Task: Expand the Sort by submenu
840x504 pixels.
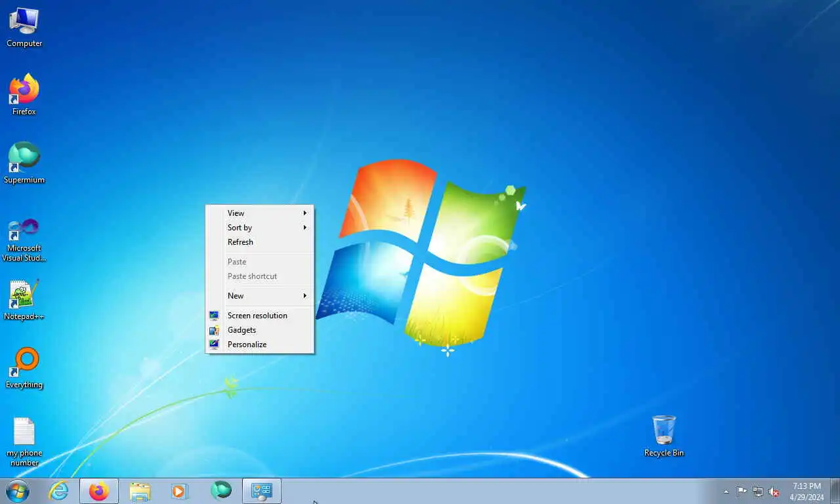Action: pyautogui.click(x=260, y=228)
